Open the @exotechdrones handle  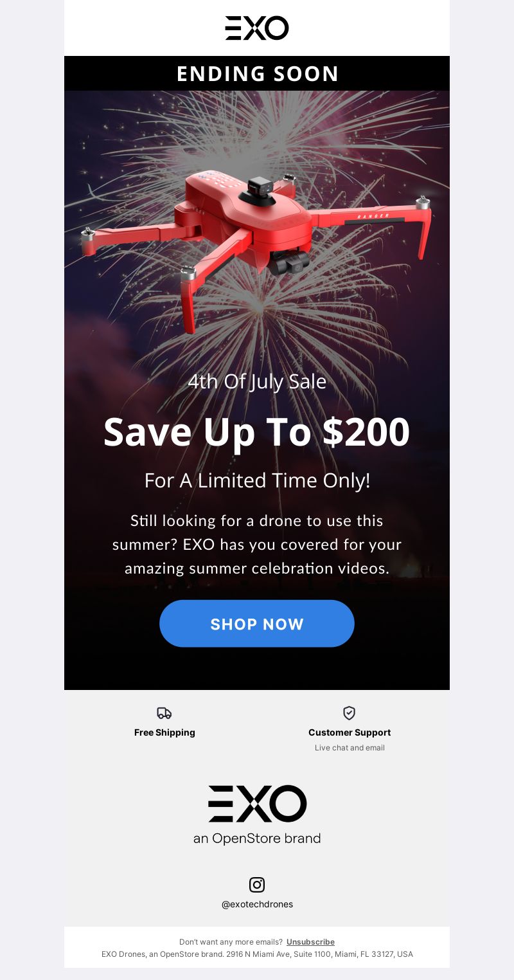257,904
